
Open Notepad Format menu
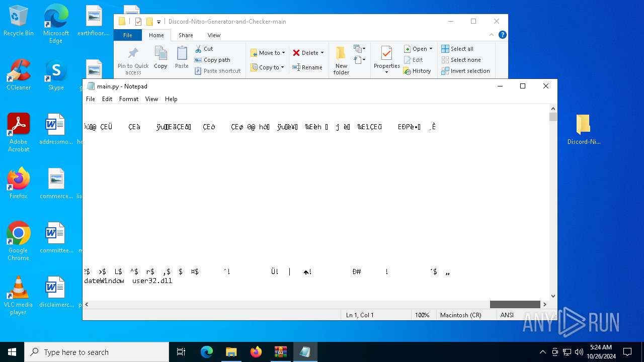pos(129,99)
